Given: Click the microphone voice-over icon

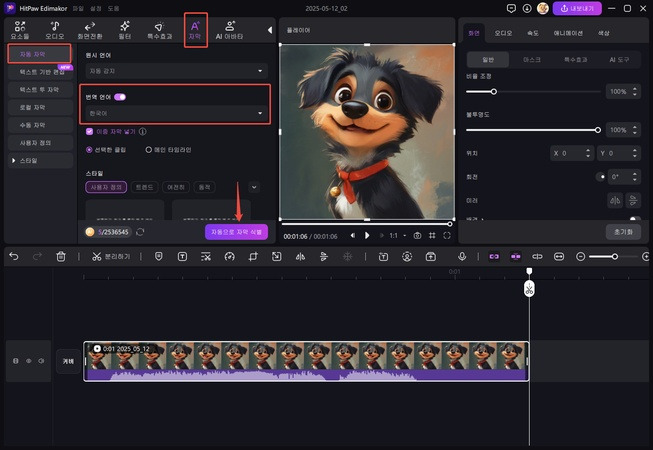Looking at the screenshot, I should click(x=462, y=256).
